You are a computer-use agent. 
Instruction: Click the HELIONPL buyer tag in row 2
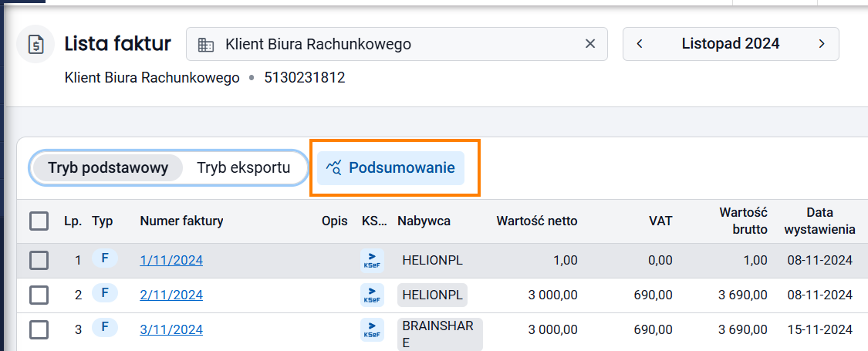coord(432,295)
